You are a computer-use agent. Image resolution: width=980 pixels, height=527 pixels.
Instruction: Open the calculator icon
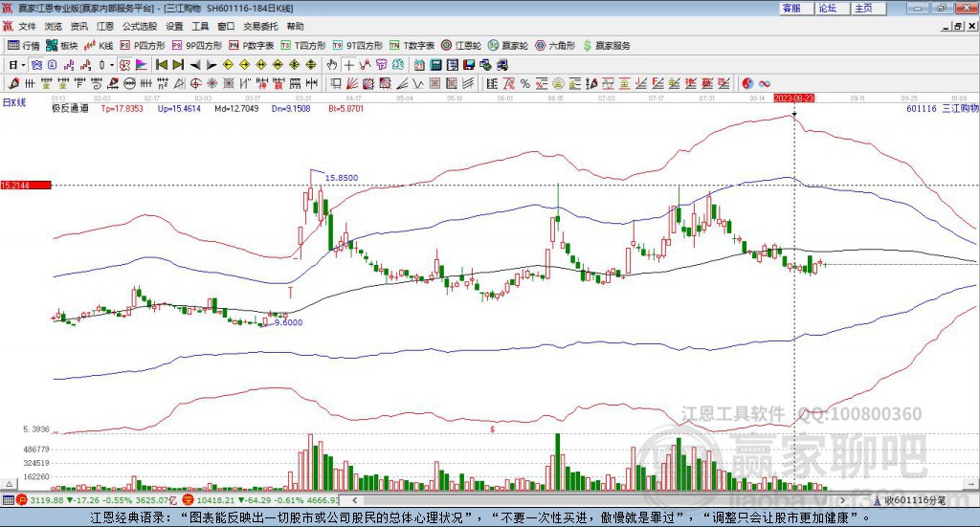click(435, 65)
